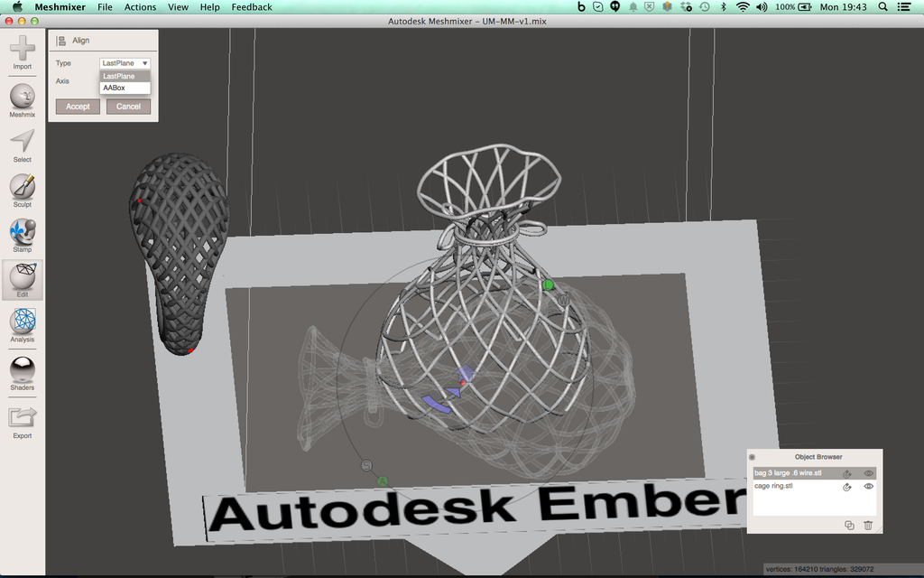Hide the cage ring.stl object
Screen dimensions: 924x578
pos(868,487)
